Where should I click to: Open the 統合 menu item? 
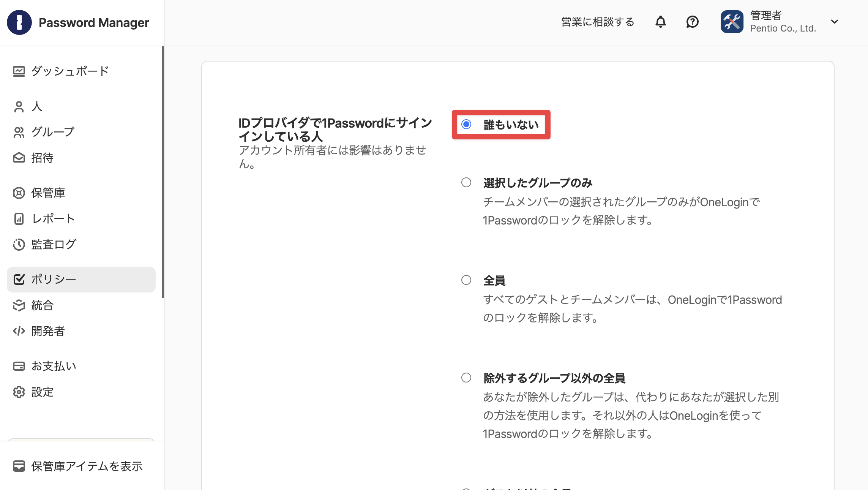click(81, 305)
